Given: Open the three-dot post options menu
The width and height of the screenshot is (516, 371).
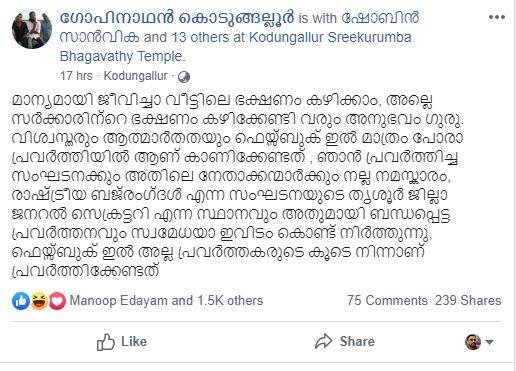Looking at the screenshot, I should (496, 17).
